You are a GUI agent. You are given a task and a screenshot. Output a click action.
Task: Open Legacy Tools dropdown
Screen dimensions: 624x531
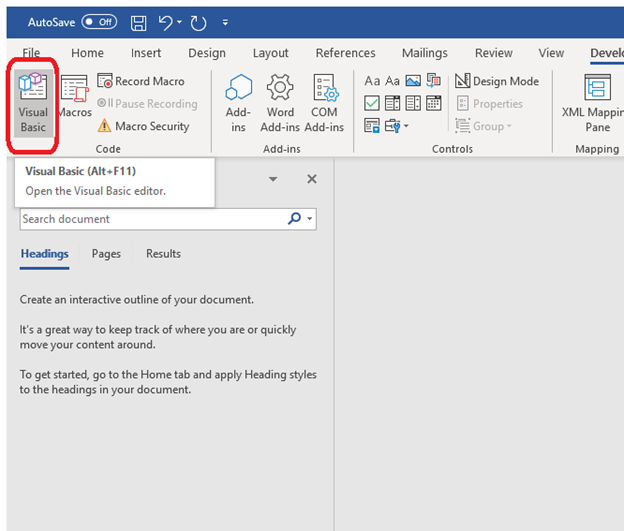(397, 126)
